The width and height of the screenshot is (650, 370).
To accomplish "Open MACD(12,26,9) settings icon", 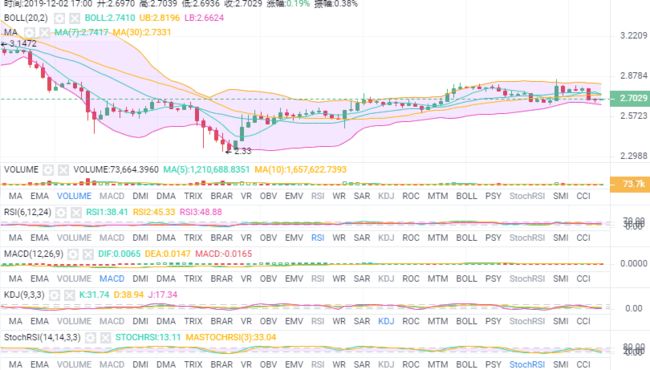I will (73, 254).
